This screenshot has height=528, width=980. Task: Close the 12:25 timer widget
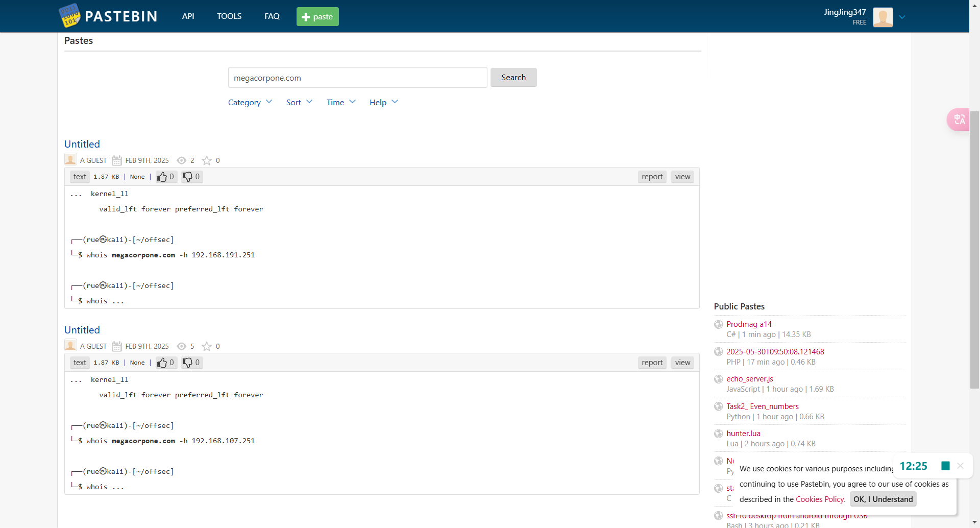[x=960, y=466]
